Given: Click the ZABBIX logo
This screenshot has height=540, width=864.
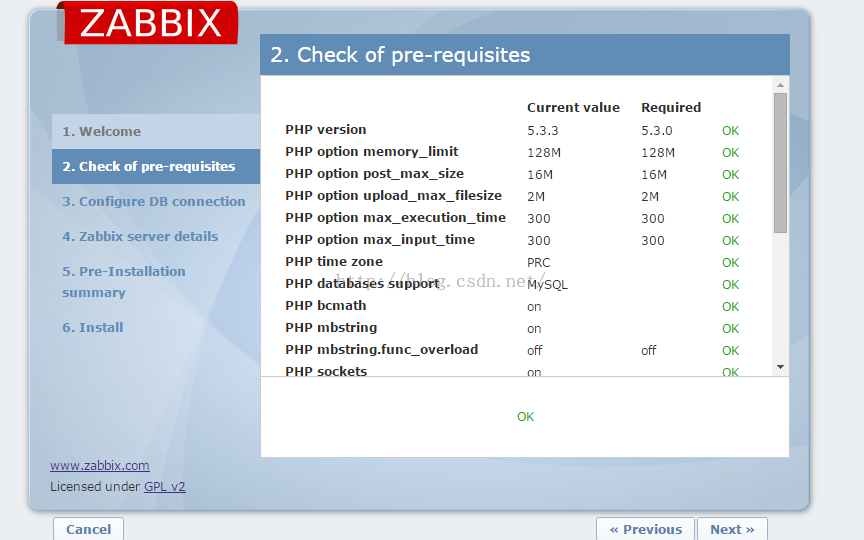Looking at the screenshot, I should (148, 23).
